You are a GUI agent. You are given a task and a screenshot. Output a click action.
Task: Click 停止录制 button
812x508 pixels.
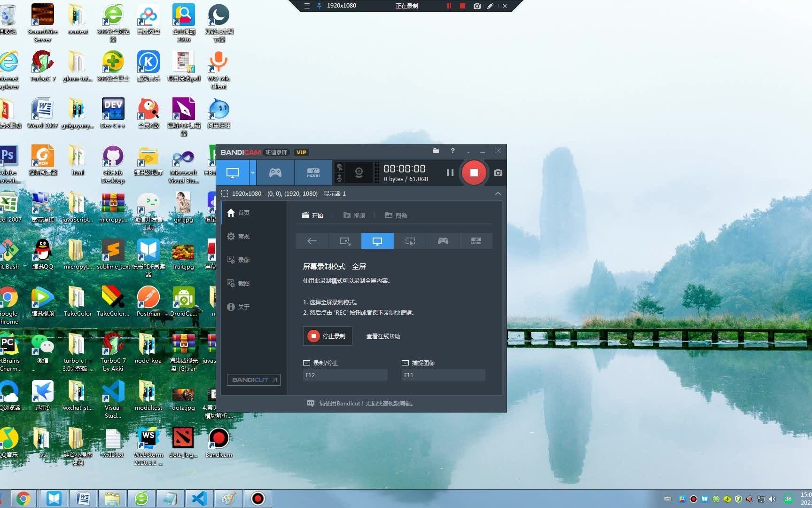tap(328, 336)
